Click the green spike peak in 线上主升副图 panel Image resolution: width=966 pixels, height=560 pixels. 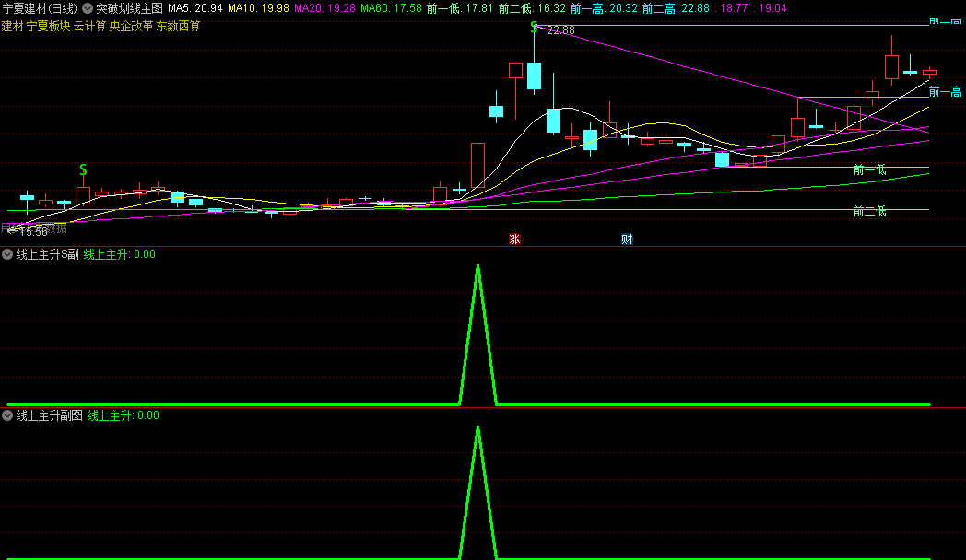point(478,429)
